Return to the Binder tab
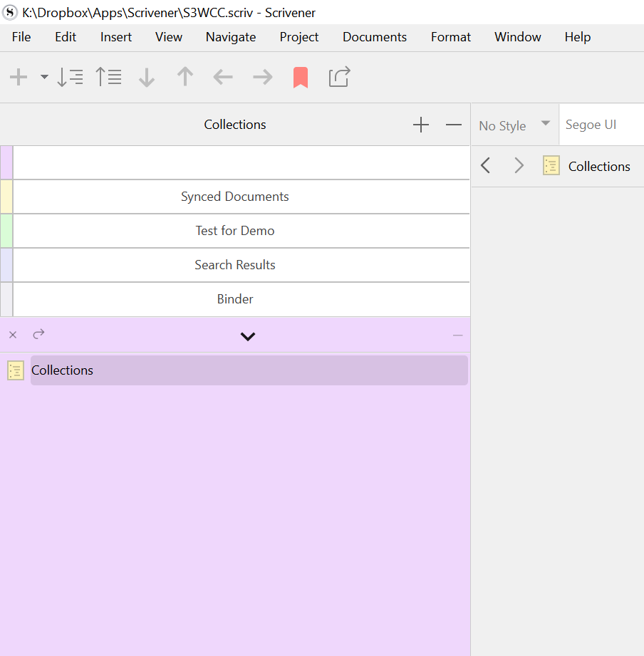The image size is (644, 656). 241,299
